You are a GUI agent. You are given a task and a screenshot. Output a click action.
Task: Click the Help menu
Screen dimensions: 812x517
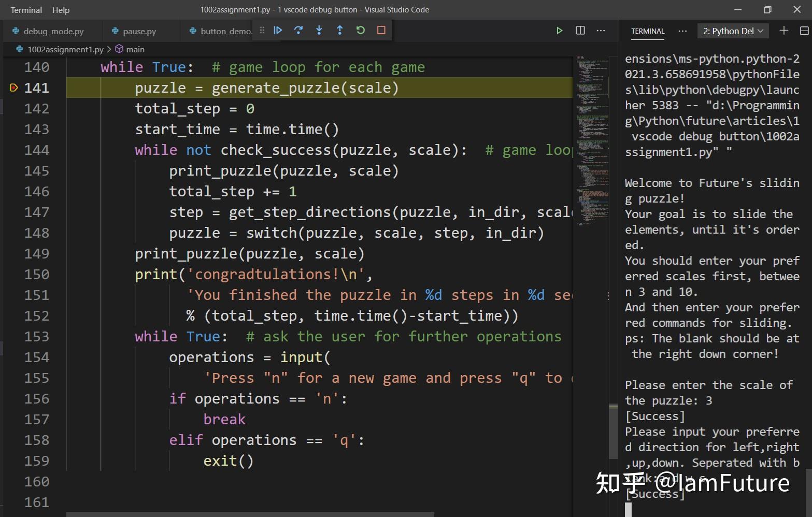coord(61,9)
